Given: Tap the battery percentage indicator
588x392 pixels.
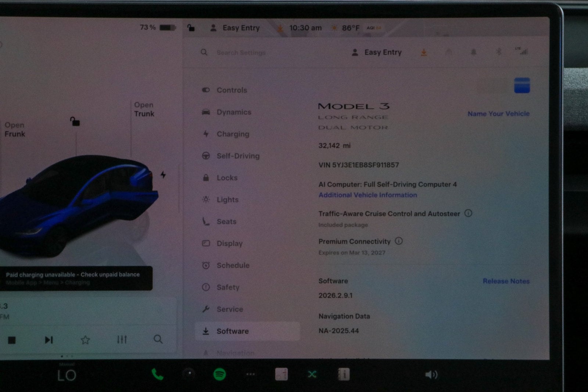Looking at the screenshot, I should coord(158,28).
